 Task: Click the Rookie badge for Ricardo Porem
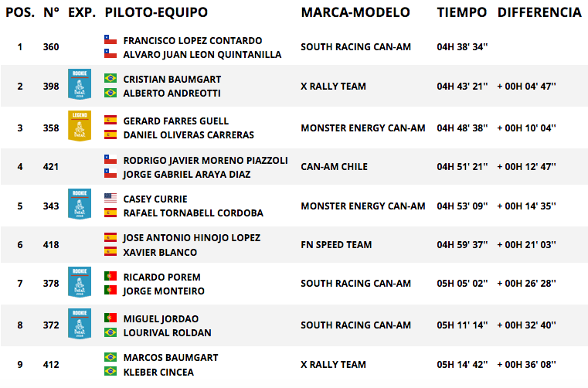(80, 282)
